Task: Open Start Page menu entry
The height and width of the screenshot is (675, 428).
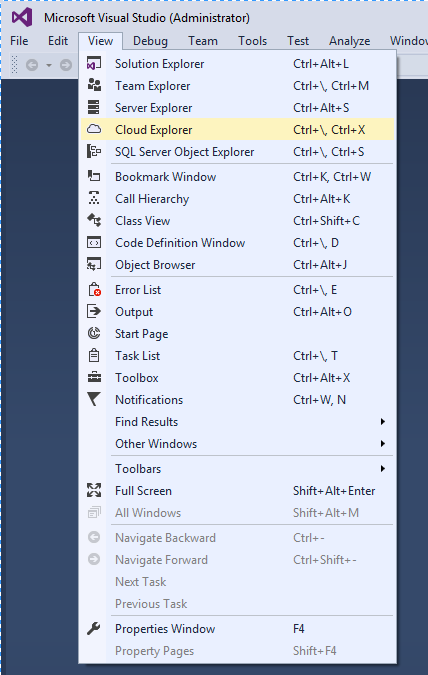Action: pyautogui.click(x=238, y=333)
